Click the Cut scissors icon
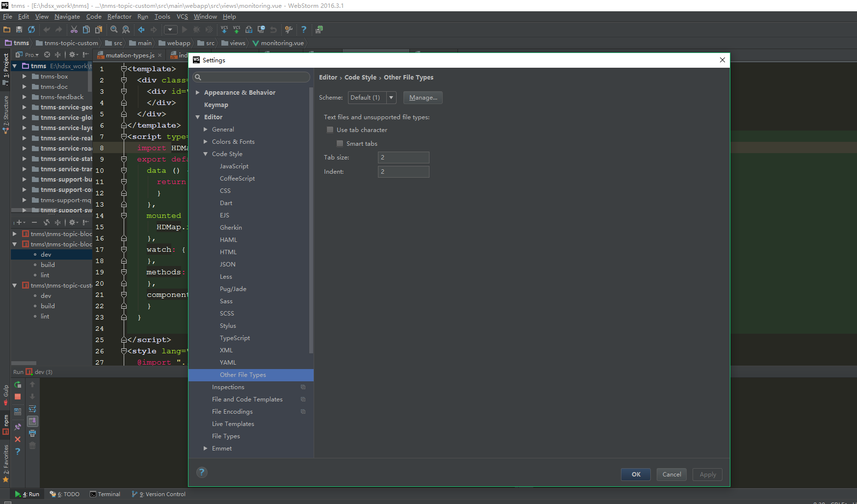This screenshot has width=857, height=504. [74, 29]
